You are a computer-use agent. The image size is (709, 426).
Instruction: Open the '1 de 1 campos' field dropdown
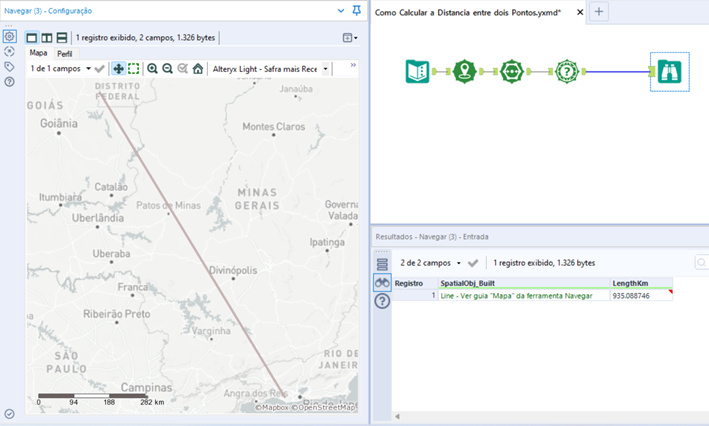60,69
